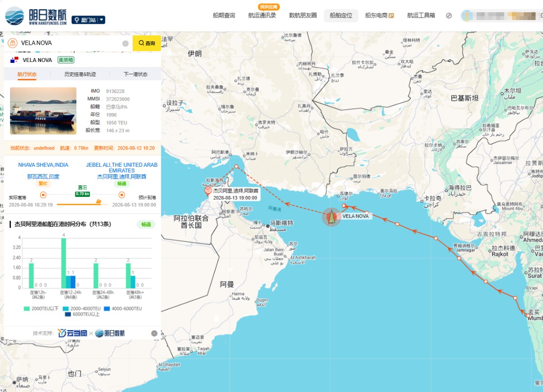This screenshot has width=543, height=392.
Task: Click the Jebel Ali destination pin on map
Action: 208,191
